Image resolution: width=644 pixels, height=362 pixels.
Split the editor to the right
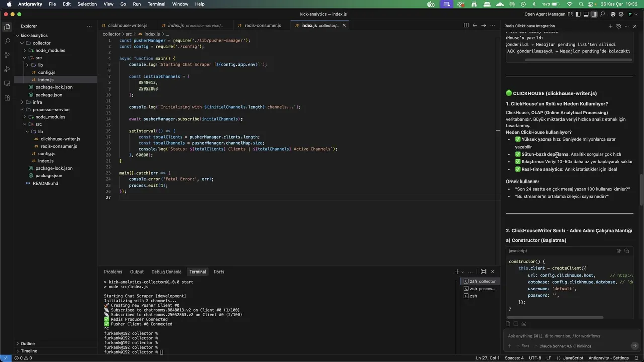(466, 25)
